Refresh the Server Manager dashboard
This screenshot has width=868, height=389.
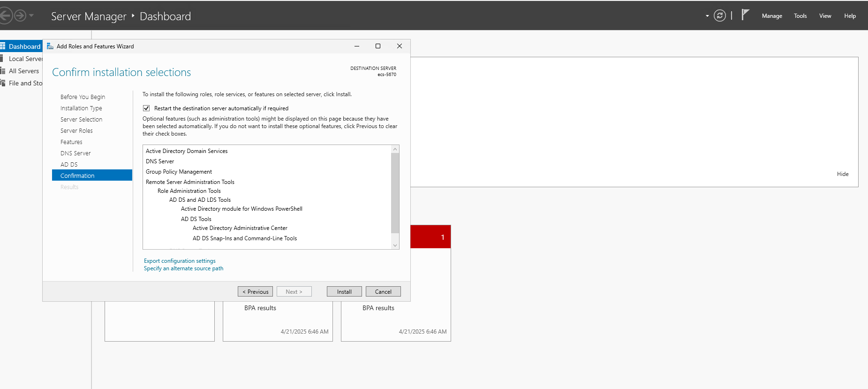pyautogui.click(x=719, y=16)
